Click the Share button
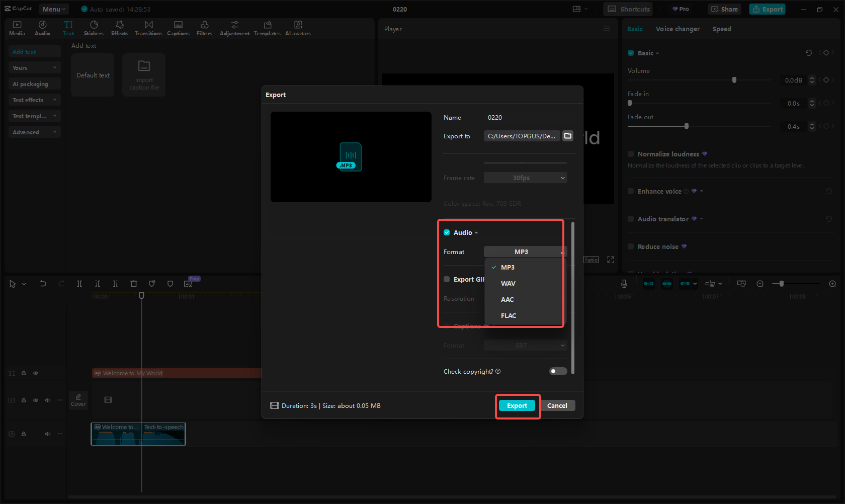The width and height of the screenshot is (845, 504). click(724, 9)
